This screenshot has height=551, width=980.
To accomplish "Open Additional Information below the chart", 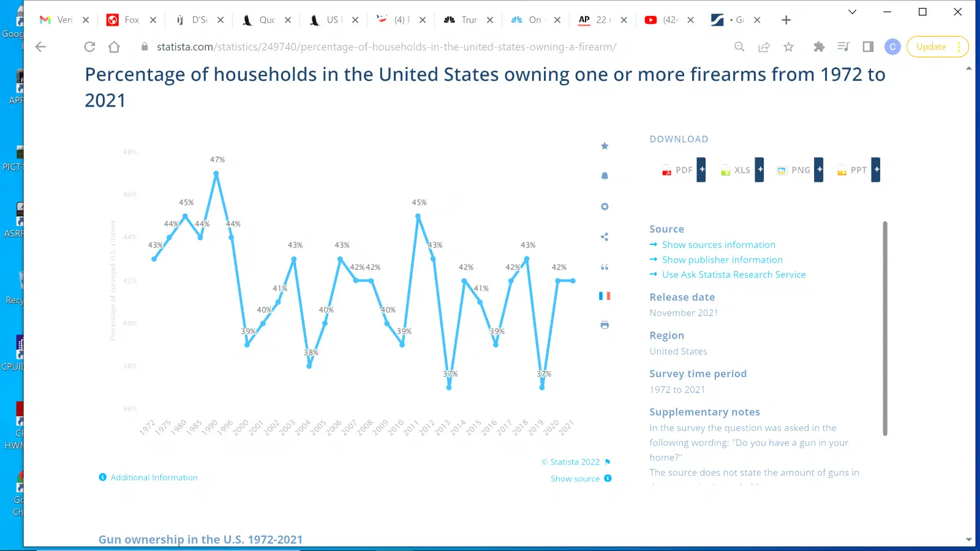I will pos(154,478).
